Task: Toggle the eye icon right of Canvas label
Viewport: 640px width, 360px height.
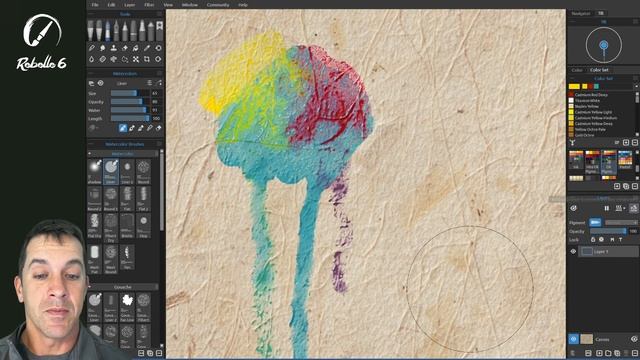Action: [634, 339]
